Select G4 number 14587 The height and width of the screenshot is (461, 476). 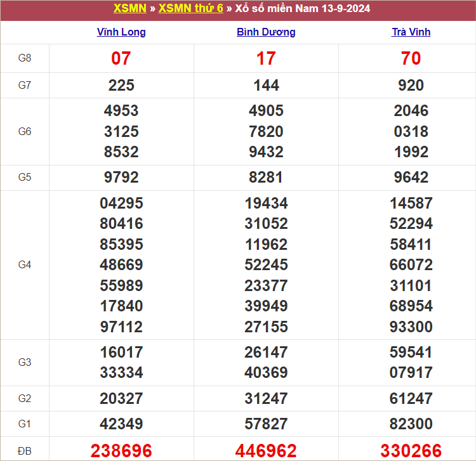click(x=411, y=203)
